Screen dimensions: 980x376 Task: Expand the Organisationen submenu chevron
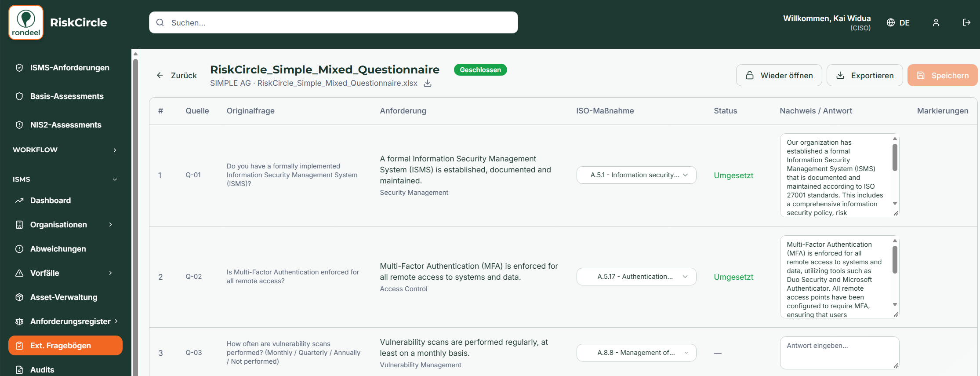[x=110, y=225]
